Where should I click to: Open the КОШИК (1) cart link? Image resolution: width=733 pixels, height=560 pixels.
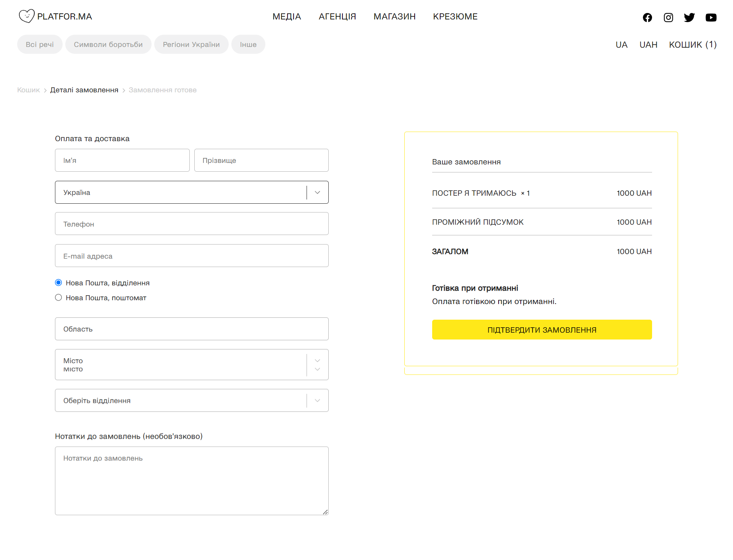693,45
